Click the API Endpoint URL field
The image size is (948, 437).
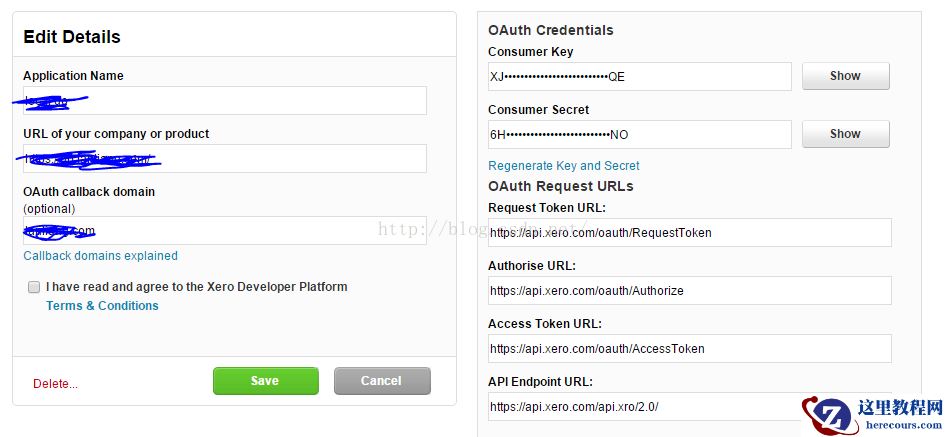(x=640, y=407)
